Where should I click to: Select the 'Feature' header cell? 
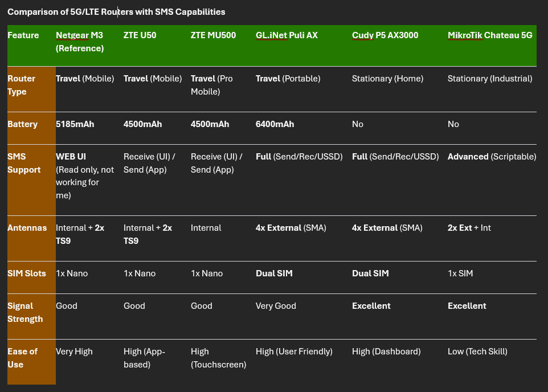23,35
